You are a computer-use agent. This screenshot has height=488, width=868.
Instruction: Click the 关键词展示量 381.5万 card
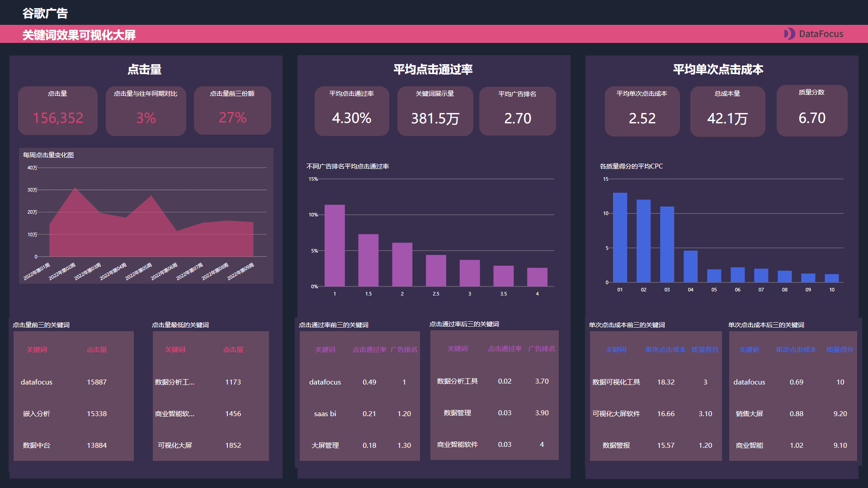click(x=435, y=111)
